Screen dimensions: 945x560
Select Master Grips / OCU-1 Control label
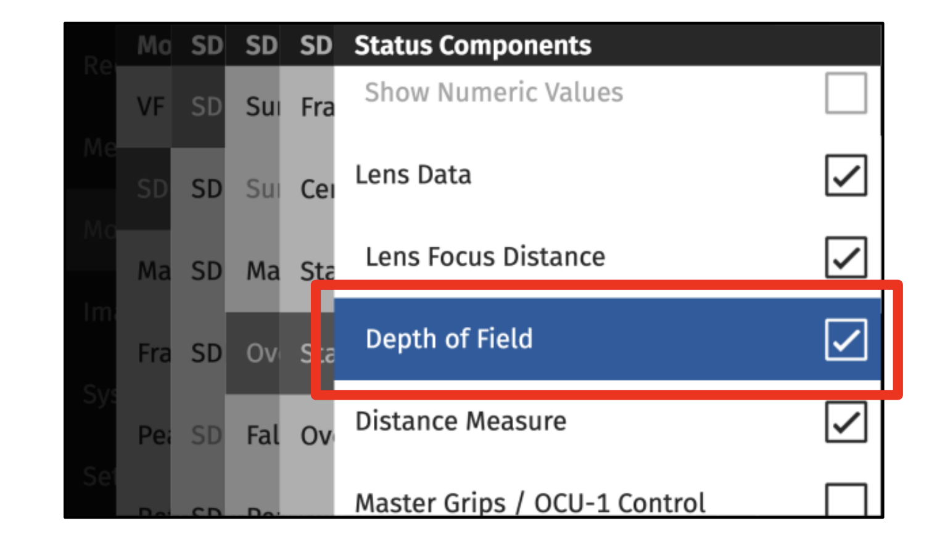click(530, 503)
